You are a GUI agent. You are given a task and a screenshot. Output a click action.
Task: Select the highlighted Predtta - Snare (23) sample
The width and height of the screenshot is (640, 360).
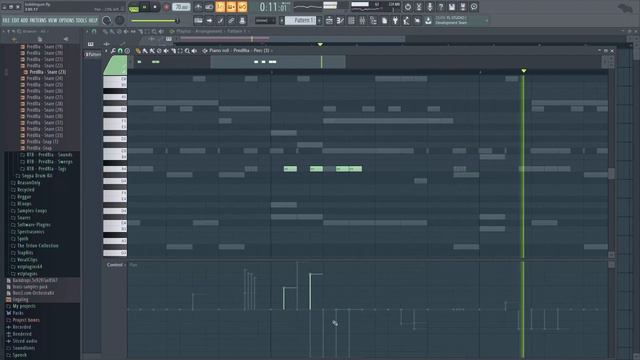(48, 72)
